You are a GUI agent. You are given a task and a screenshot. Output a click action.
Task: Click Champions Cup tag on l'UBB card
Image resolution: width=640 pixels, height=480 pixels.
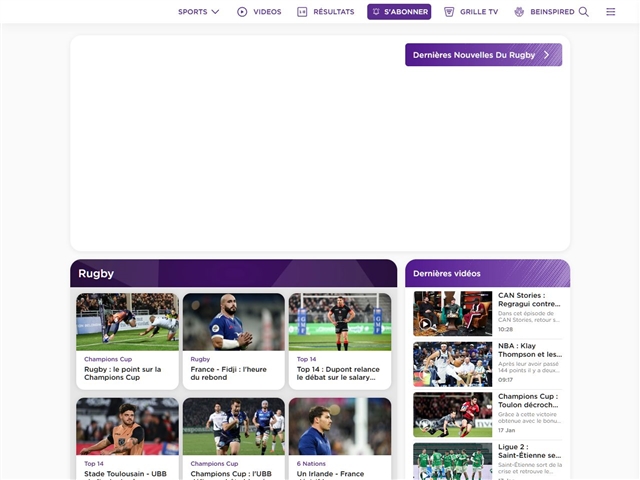click(x=214, y=464)
